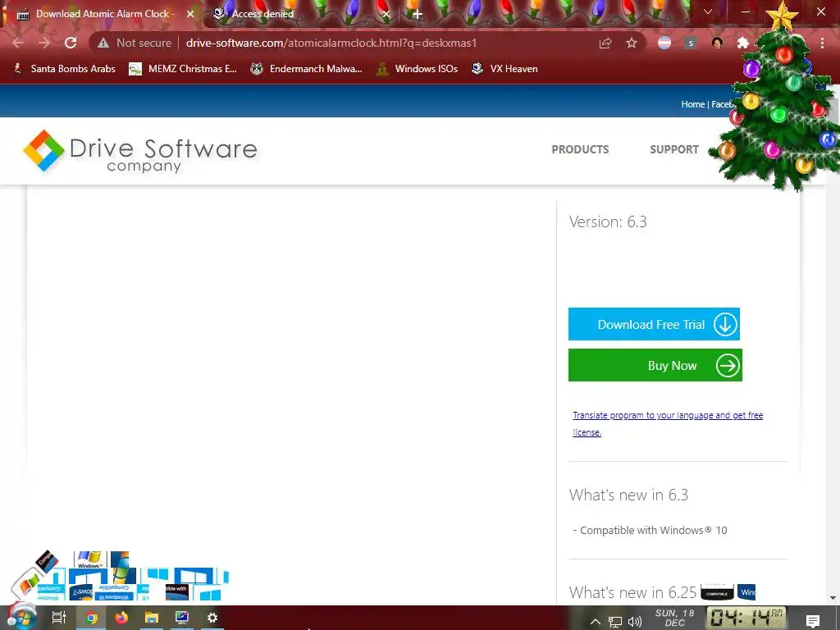Show hidden system tray icons

pyautogui.click(x=596, y=622)
